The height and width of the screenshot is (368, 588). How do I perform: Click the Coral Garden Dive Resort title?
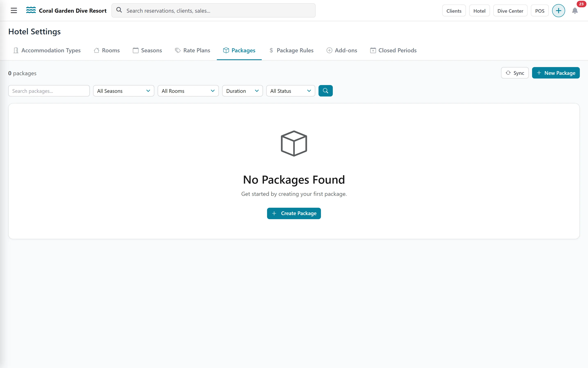pyautogui.click(x=73, y=11)
